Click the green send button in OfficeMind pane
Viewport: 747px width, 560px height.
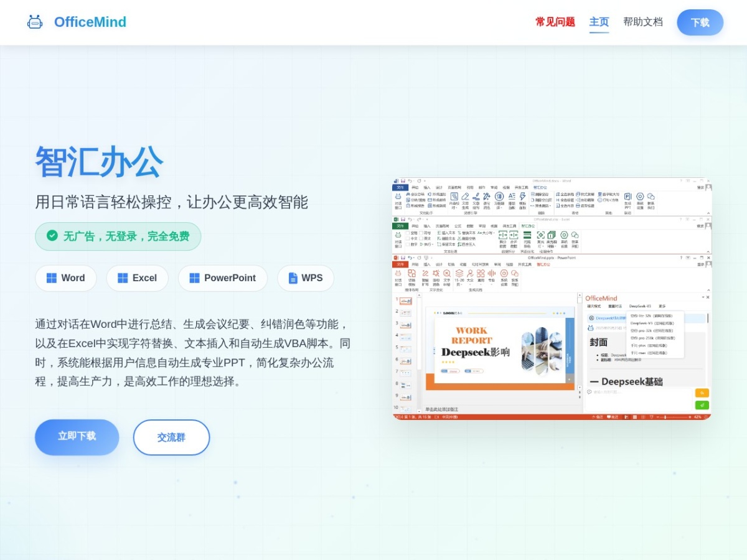point(702,405)
